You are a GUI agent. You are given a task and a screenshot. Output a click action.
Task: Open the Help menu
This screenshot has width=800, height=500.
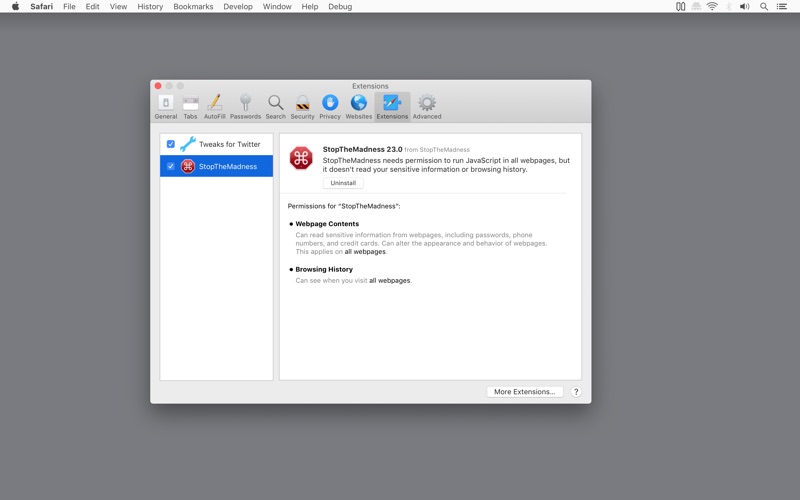pyautogui.click(x=310, y=7)
